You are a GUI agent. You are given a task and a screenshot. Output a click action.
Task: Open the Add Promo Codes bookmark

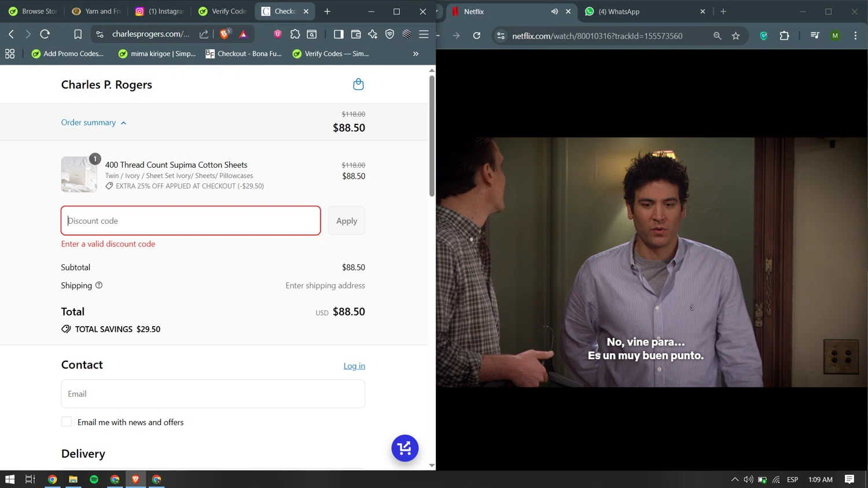click(68, 54)
